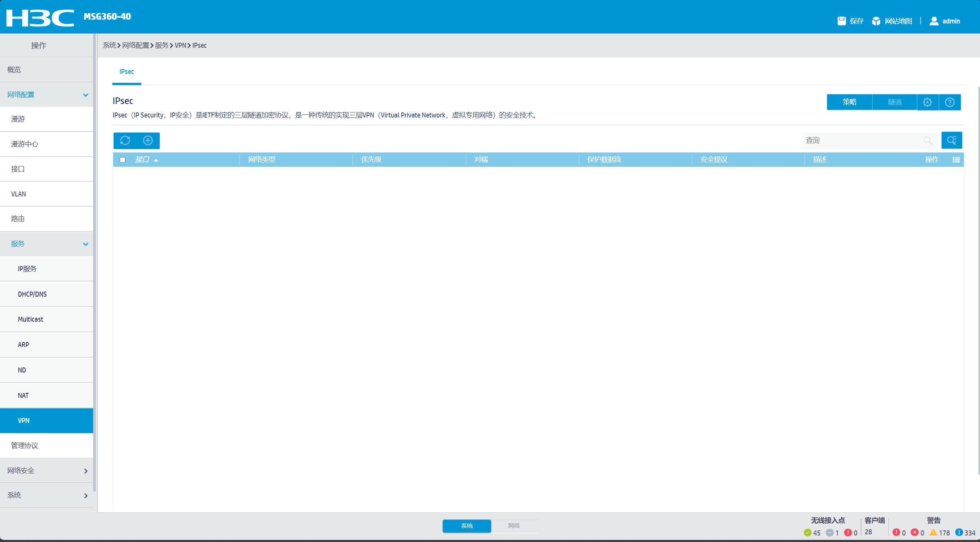
Task: Select the IPsec tab
Action: (127, 72)
